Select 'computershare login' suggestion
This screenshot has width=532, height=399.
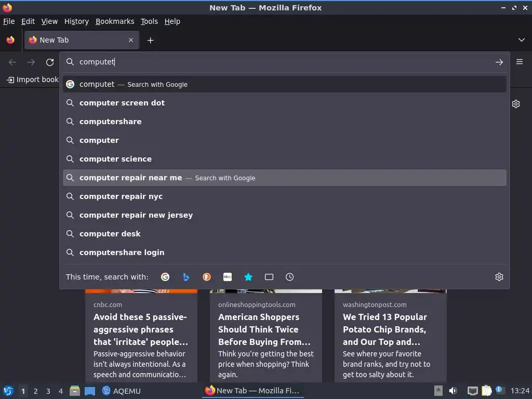coord(285,252)
